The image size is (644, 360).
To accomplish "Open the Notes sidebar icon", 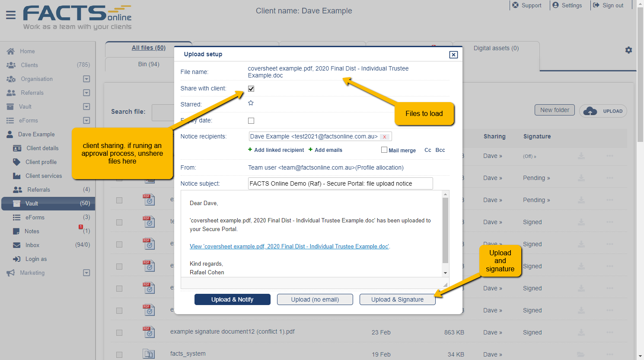I will [x=16, y=231].
